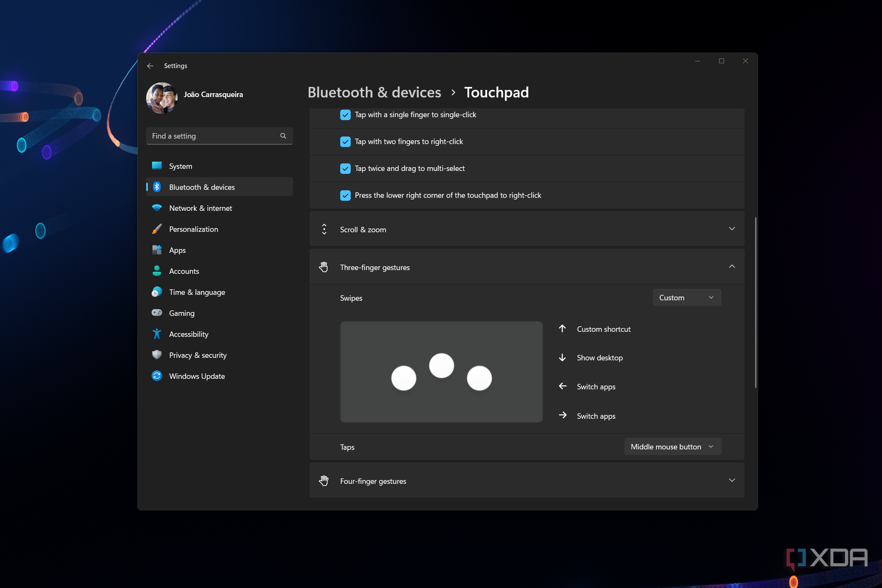882x588 pixels.
Task: Click the Time & language globe icon
Action: point(157,292)
